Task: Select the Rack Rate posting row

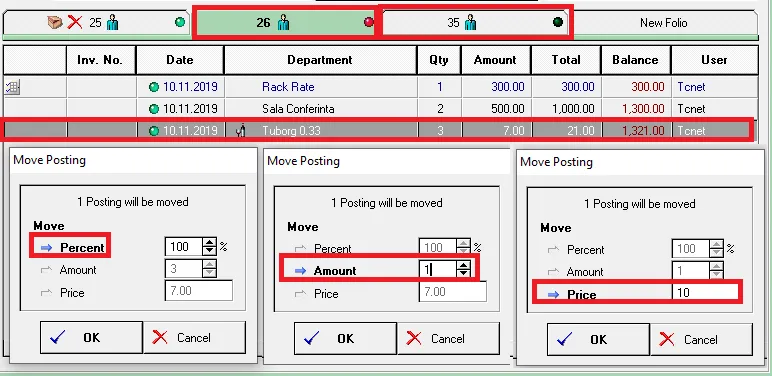Action: [380, 87]
